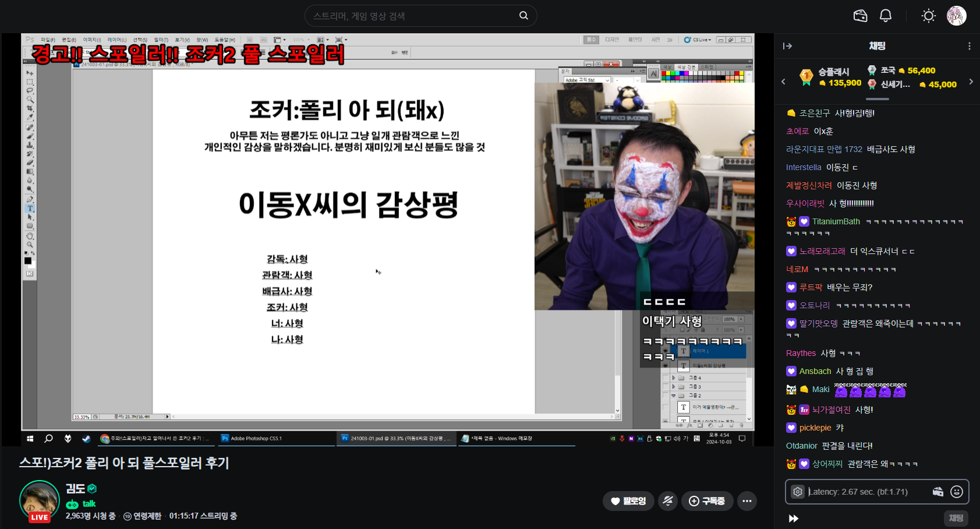Hide the 레이어 1 layer eye
Image resolution: width=980 pixels, height=529 pixels.
[666, 351]
